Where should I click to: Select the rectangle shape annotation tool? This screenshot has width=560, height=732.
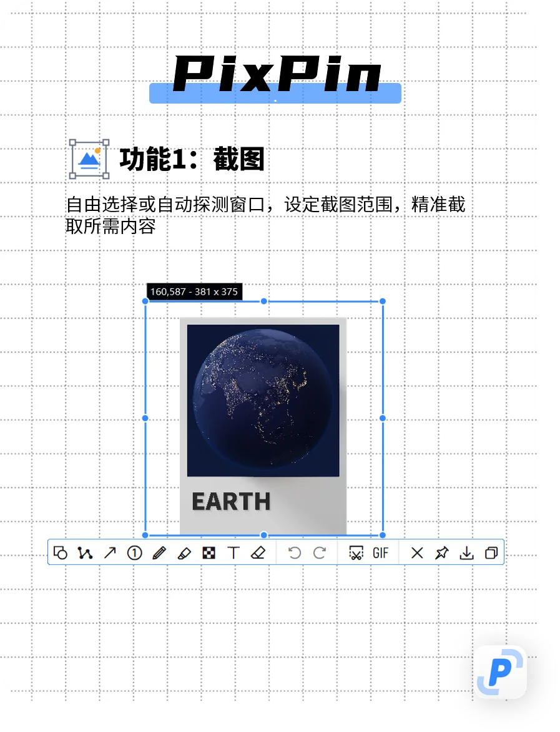[x=61, y=552]
